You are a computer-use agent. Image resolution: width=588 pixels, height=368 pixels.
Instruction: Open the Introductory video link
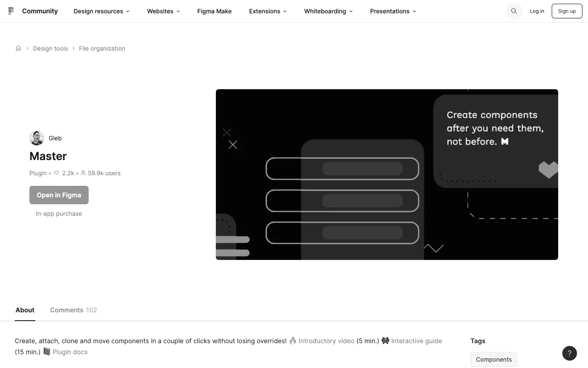click(327, 341)
